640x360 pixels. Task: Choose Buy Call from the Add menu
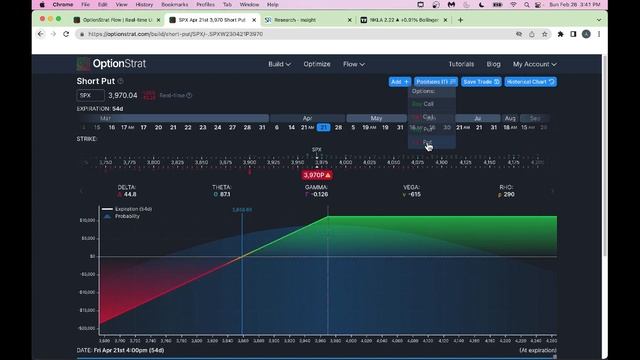click(432, 104)
